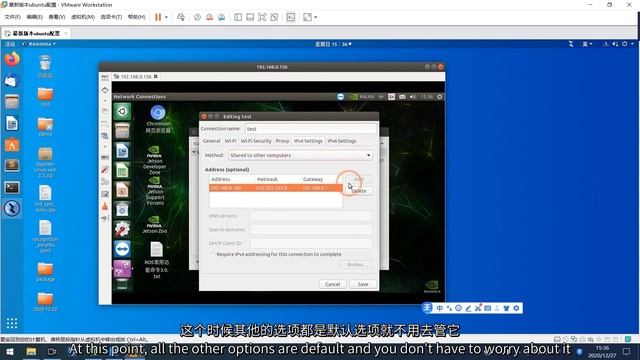Open the 查看(V) menu in VMware
This screenshot has height=360, width=640.
pyautogui.click(x=57, y=17)
